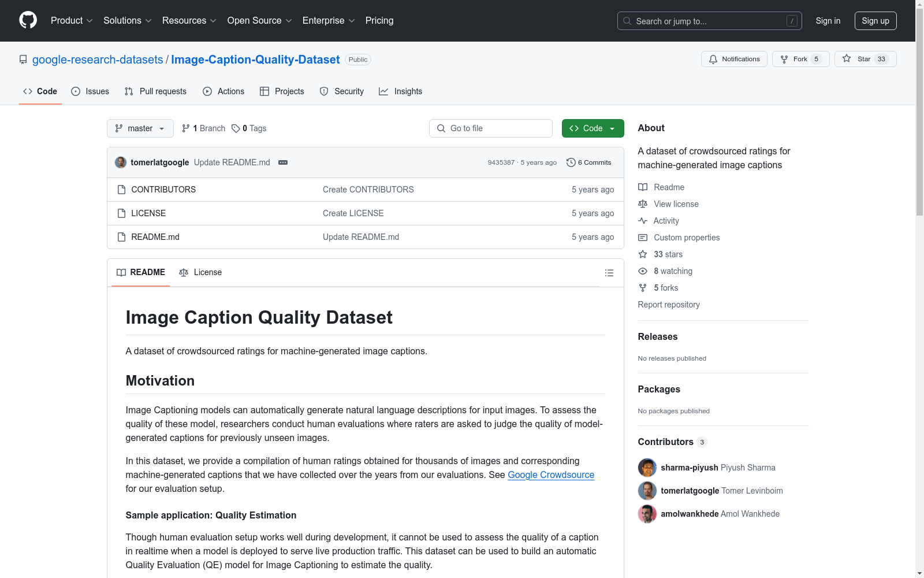Click the stars icon in About sidebar
Image resolution: width=924 pixels, height=578 pixels.
click(x=643, y=254)
